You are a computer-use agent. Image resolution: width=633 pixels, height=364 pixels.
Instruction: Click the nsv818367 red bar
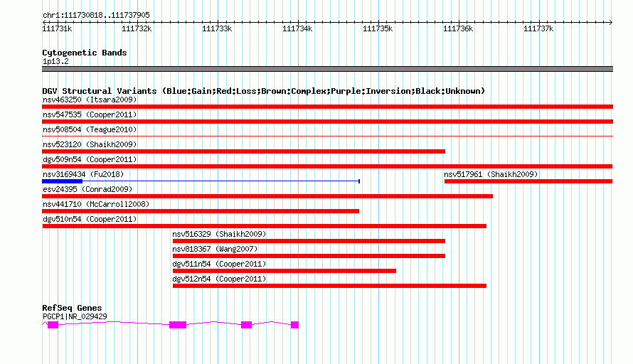click(309, 256)
